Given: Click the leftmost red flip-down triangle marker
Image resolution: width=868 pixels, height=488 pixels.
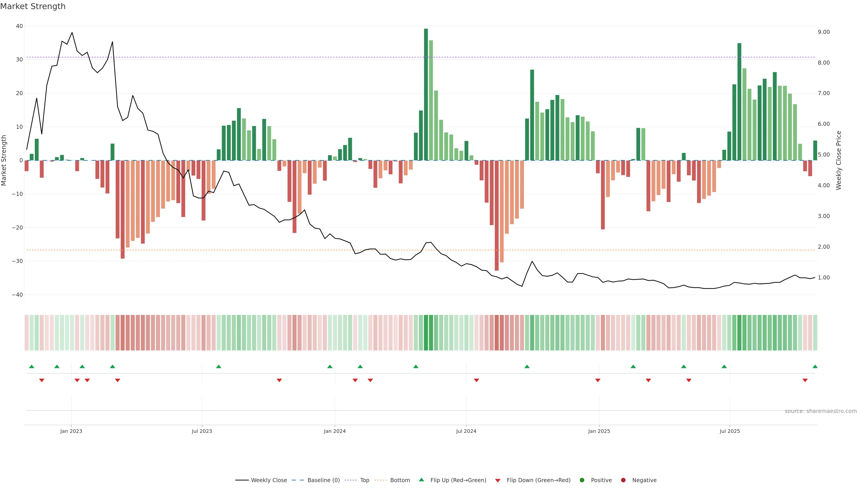Looking at the screenshot, I should 42,380.
